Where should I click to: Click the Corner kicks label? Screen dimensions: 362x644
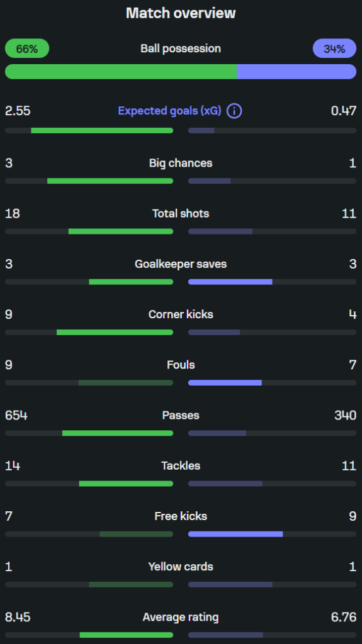pyautogui.click(x=181, y=314)
